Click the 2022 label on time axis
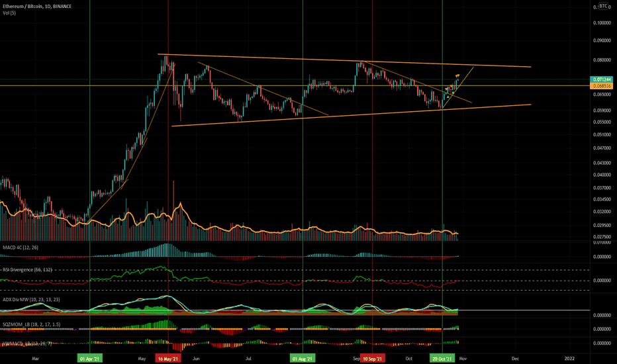617x364 pixels. tap(569, 359)
